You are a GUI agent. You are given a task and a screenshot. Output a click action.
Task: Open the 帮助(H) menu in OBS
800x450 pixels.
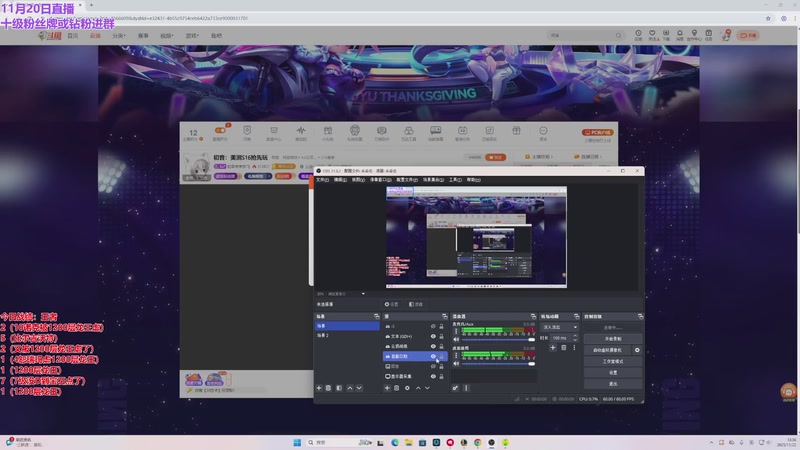473,180
